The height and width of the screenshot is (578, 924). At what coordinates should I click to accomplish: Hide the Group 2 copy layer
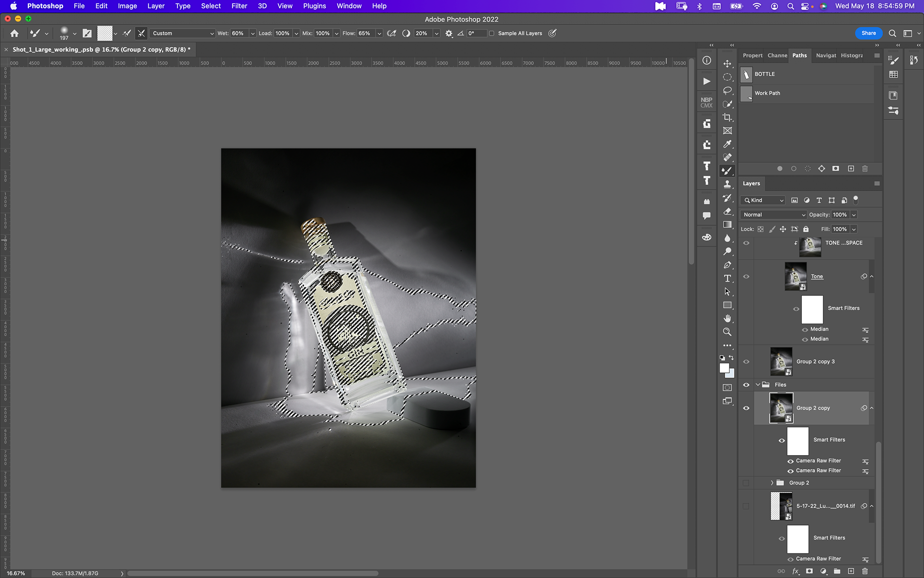pyautogui.click(x=746, y=408)
